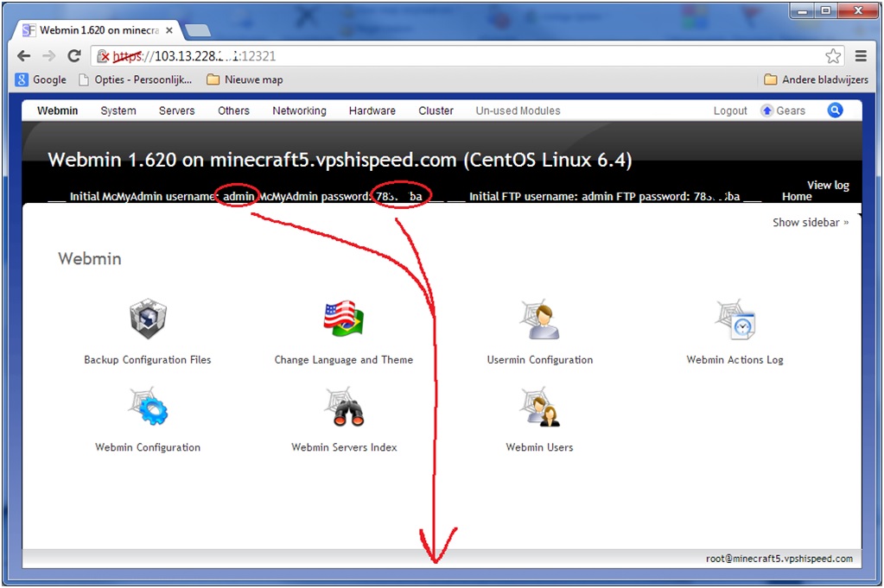Click Change Language and Theme label
The height and width of the screenshot is (588, 884).
point(343,360)
